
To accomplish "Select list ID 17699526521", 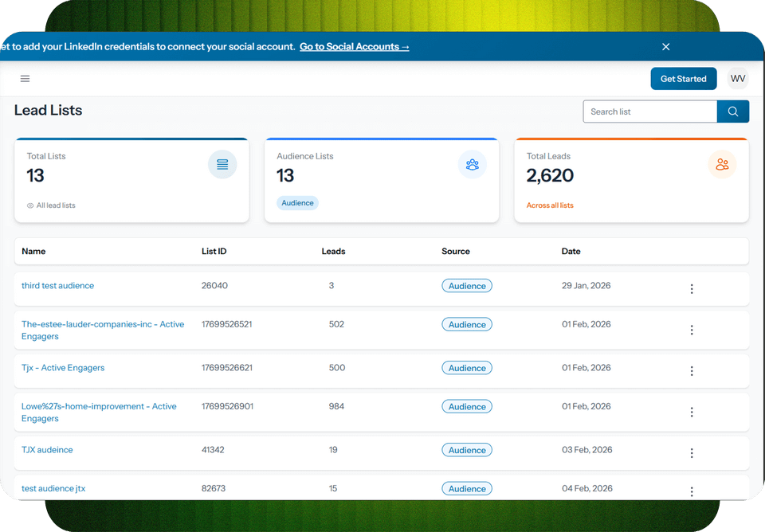I will coord(227,324).
